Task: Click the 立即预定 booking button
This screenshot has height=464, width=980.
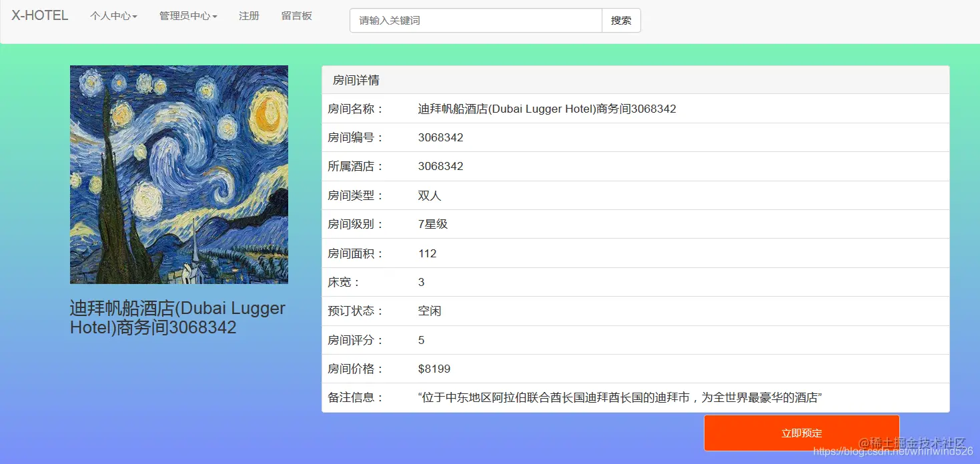Action: pos(802,433)
